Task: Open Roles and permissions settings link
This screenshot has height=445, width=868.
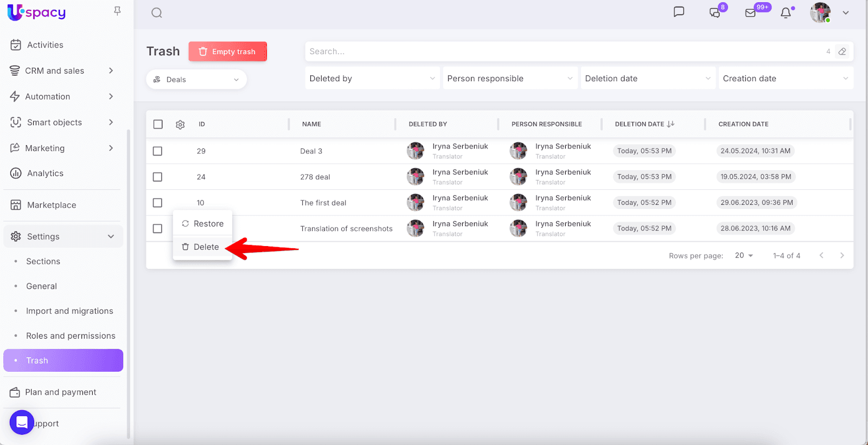Action: click(x=71, y=336)
